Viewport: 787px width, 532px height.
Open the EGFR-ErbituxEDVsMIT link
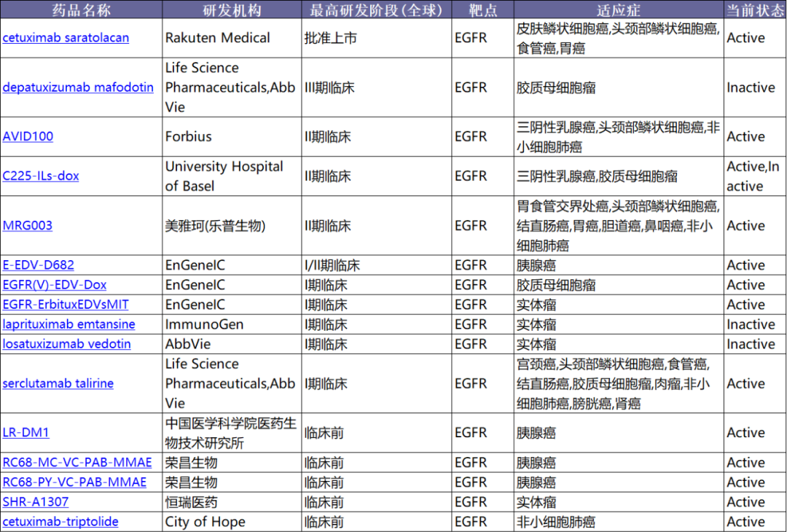pyautogui.click(x=66, y=305)
